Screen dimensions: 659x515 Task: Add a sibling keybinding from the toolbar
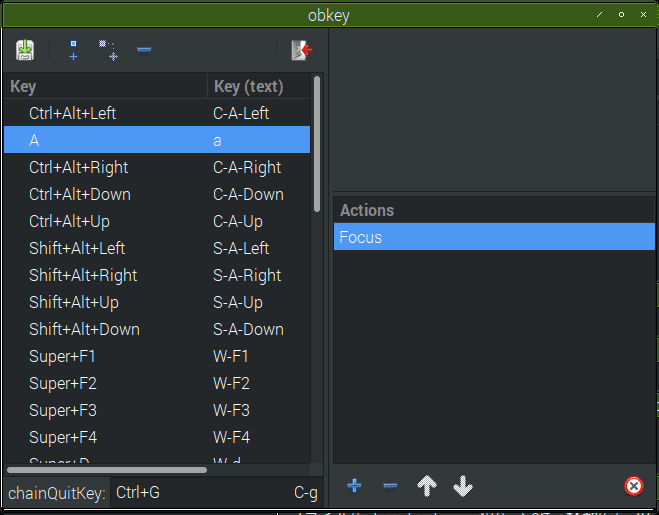click(x=73, y=50)
